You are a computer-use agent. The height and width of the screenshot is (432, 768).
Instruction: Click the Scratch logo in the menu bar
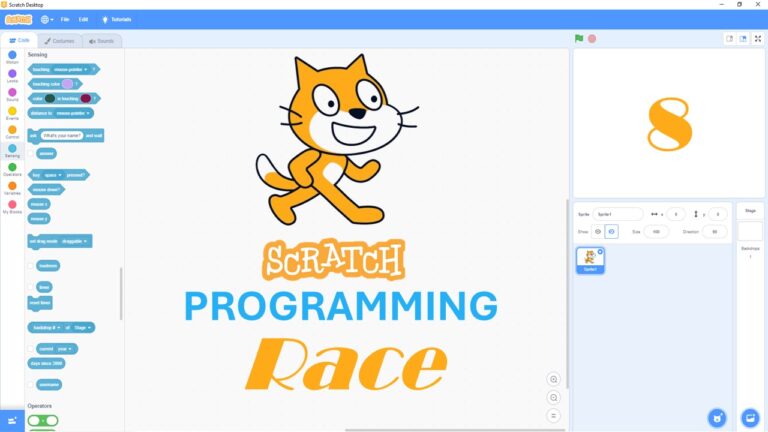[x=19, y=20]
